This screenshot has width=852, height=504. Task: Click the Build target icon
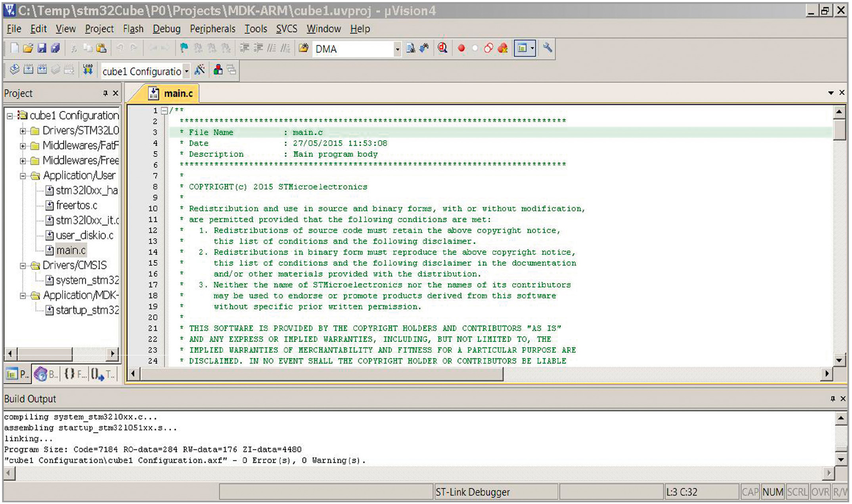(x=28, y=70)
